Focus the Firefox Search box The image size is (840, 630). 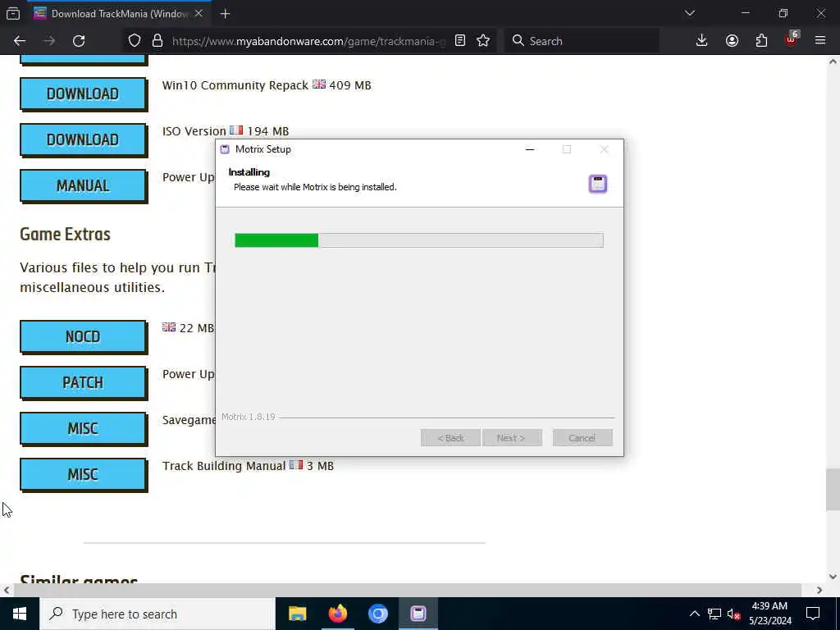(582, 41)
